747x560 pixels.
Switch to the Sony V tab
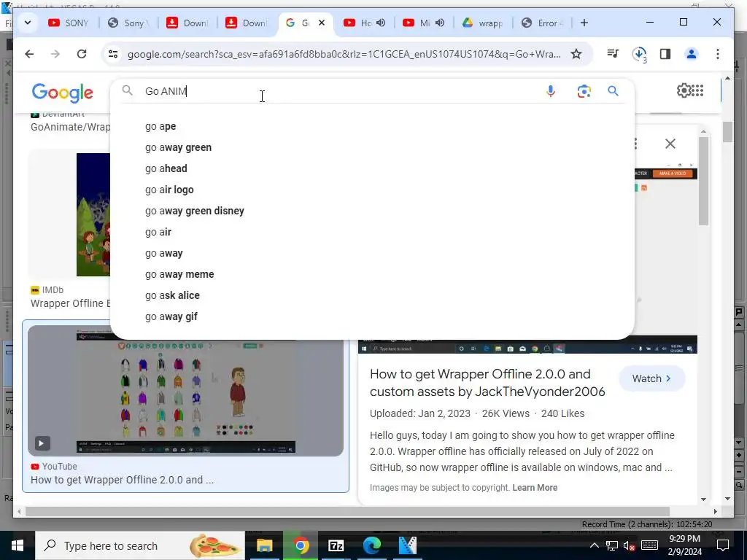[x=128, y=23]
